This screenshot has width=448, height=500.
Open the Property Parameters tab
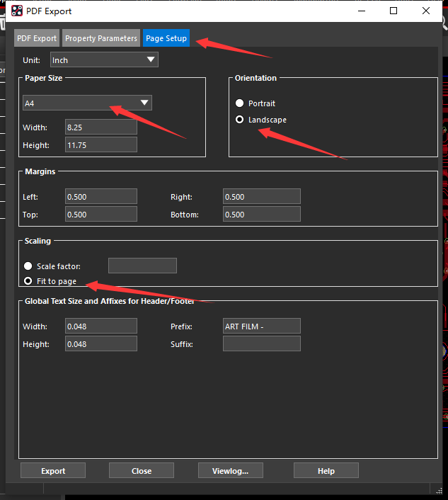click(x=101, y=38)
